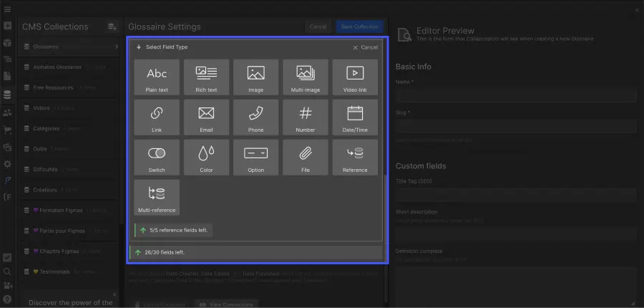This screenshot has height=308, width=644.
Task: Open the Chapitre Figmas collection
Action: coord(69,251)
